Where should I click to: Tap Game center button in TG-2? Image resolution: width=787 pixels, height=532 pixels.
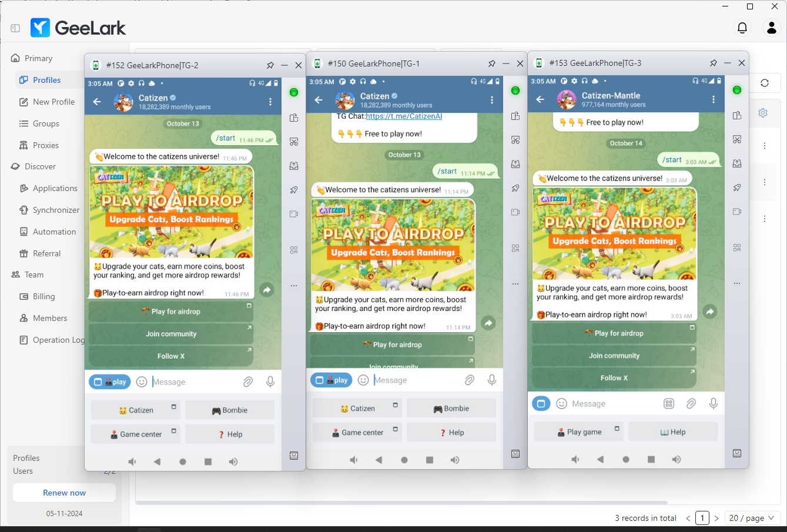click(x=136, y=434)
